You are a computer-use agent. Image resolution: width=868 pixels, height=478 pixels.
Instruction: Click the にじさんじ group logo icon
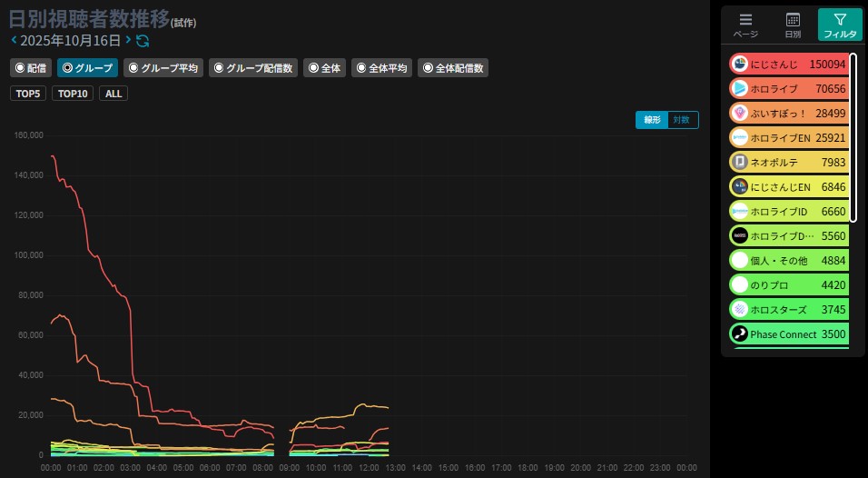tap(740, 65)
